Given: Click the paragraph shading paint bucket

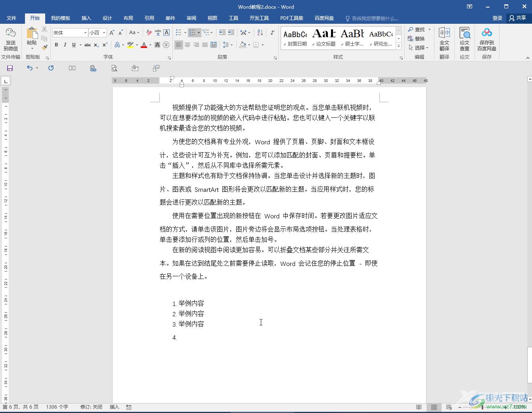Looking at the screenshot, I should pyautogui.click(x=243, y=45).
